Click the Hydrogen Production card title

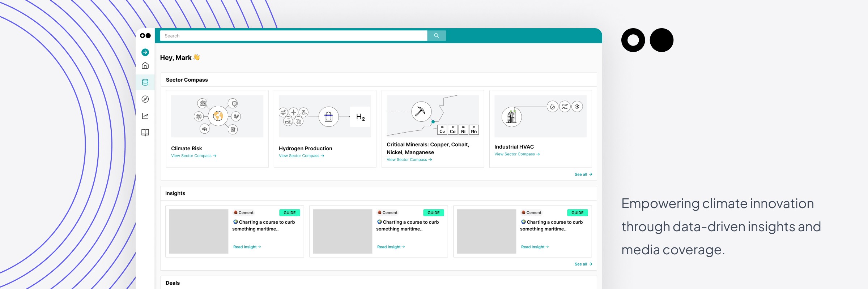[x=306, y=148]
